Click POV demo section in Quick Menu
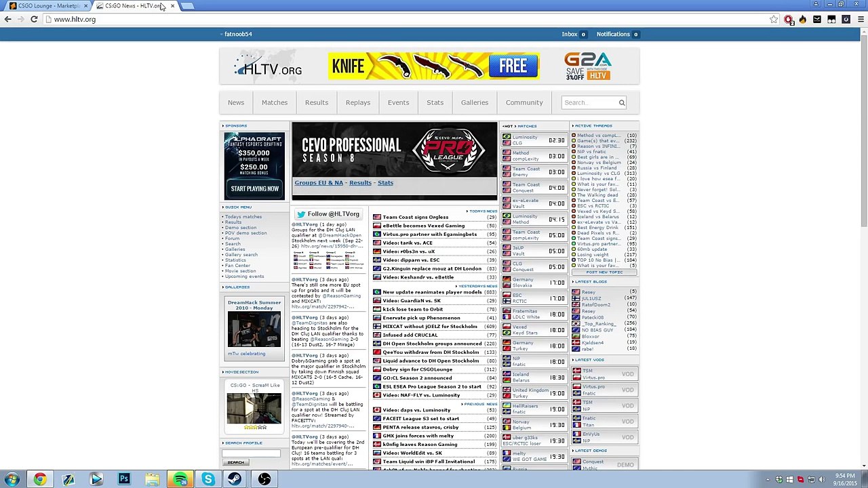 [245, 233]
